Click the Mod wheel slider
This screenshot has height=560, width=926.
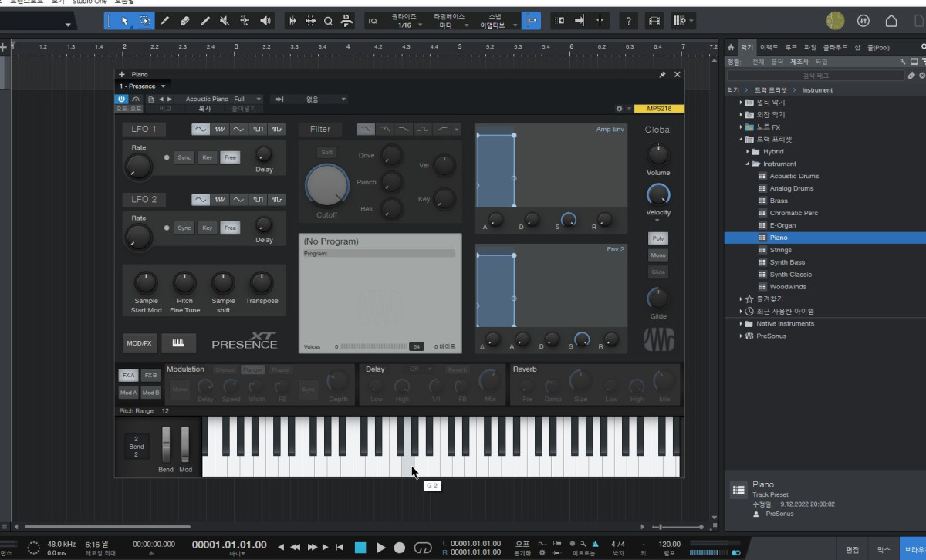185,444
